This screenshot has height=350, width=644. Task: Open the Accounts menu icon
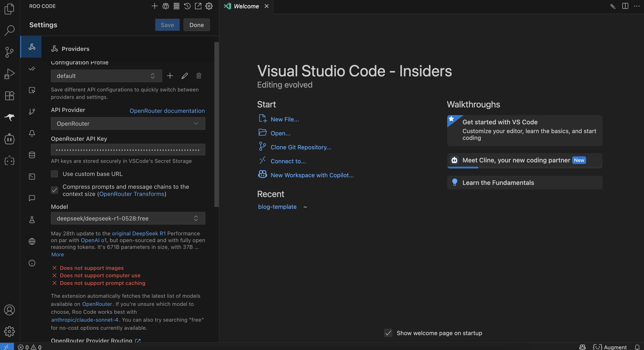[9, 310]
